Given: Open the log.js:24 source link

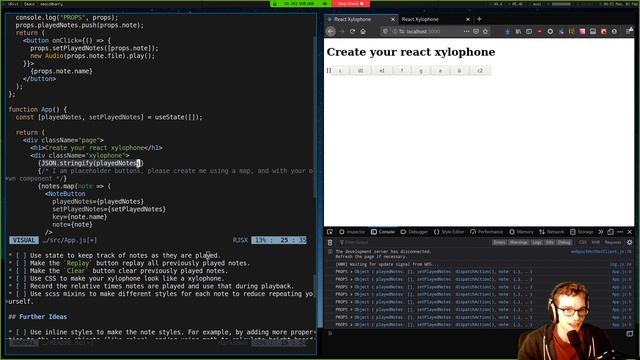Looking at the screenshot, I should 620,264.
